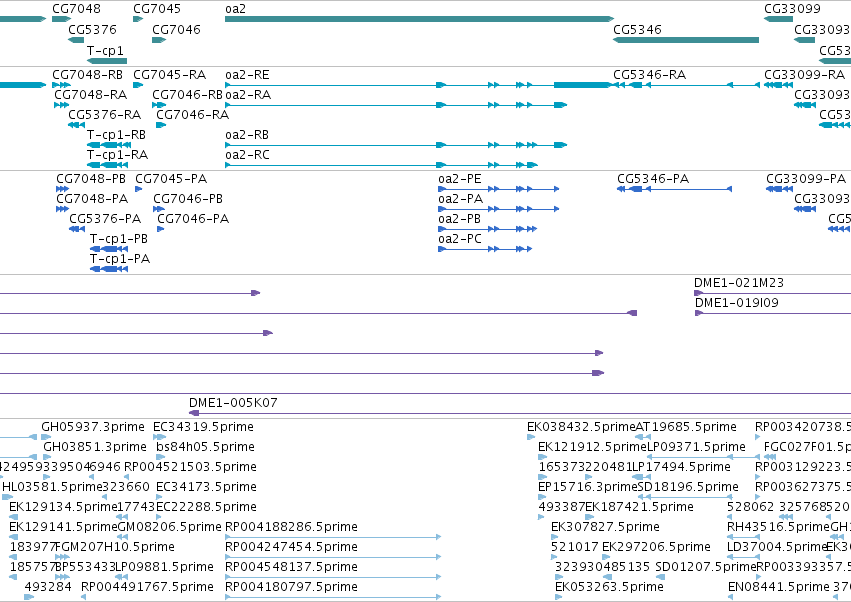851x602 pixels.
Task: Select the EN08441.5prime EST label
Action: pyautogui.click(x=779, y=587)
